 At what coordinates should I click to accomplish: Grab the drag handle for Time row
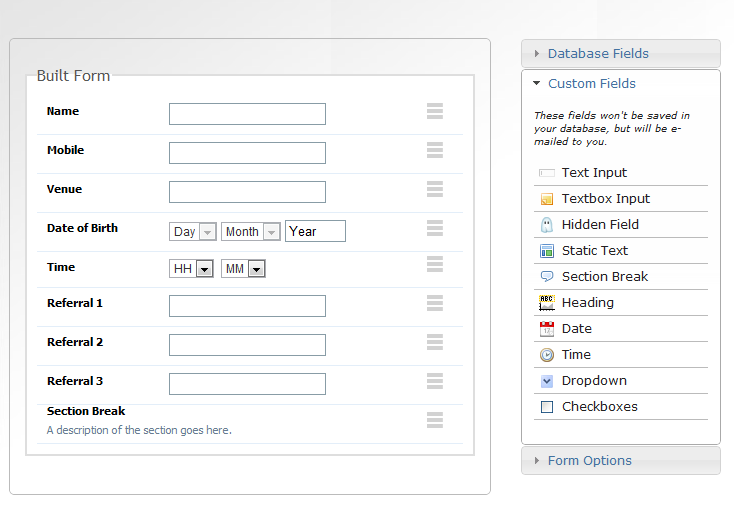tap(434, 264)
